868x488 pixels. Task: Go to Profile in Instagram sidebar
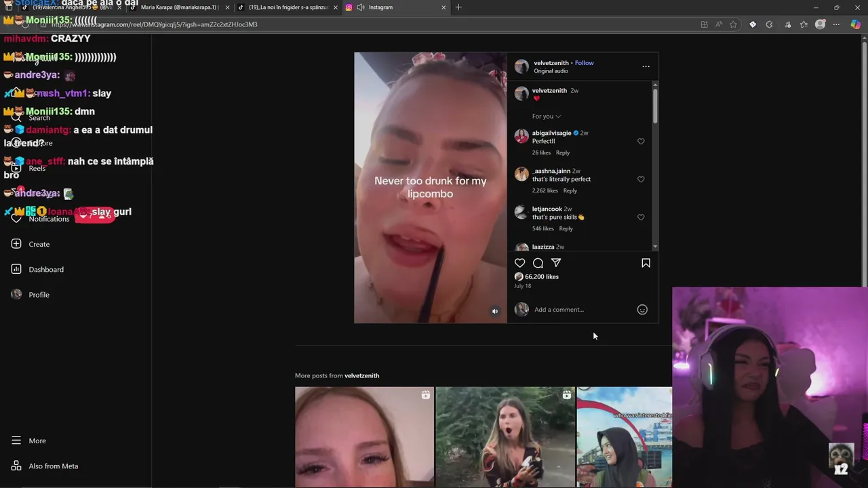tap(31, 295)
